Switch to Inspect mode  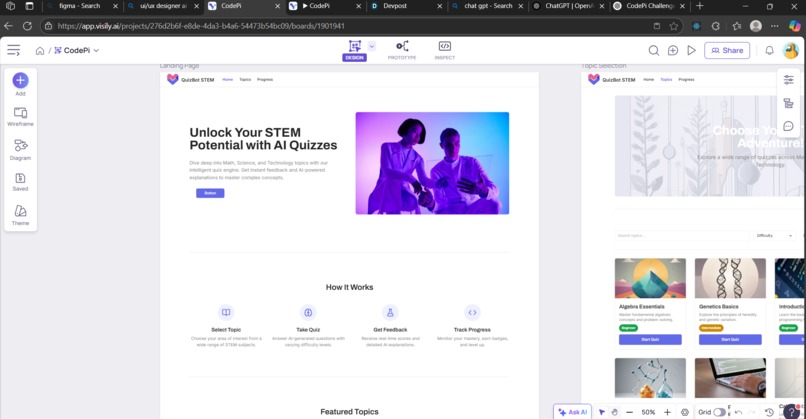445,50
